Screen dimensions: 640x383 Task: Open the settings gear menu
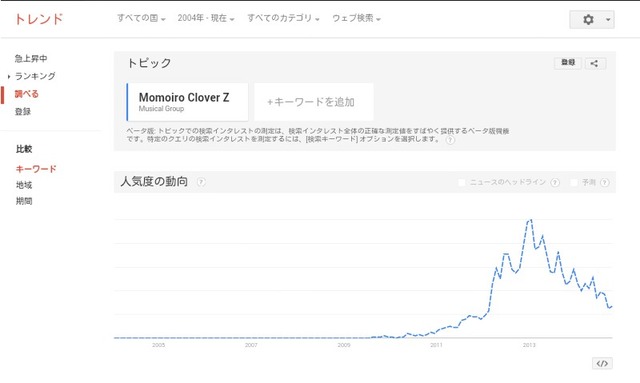(x=591, y=20)
